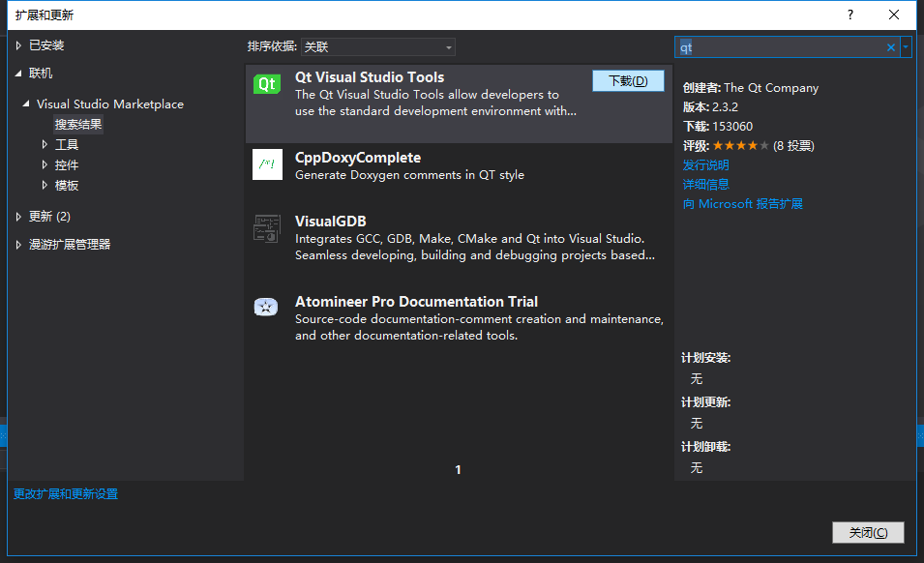The height and width of the screenshot is (563, 924).
Task: Expand the 已安装 category
Action: [18, 45]
